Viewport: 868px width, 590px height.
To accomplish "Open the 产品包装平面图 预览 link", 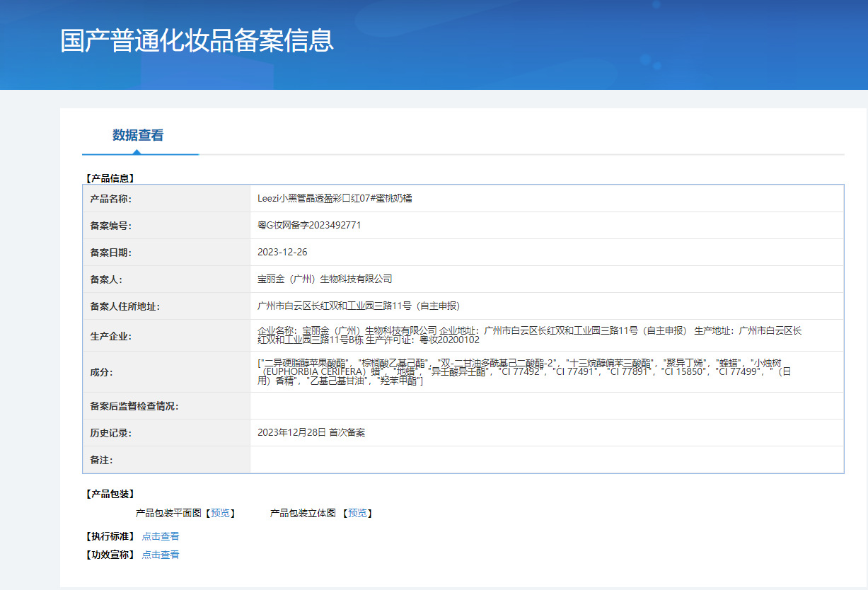I will click(x=220, y=513).
